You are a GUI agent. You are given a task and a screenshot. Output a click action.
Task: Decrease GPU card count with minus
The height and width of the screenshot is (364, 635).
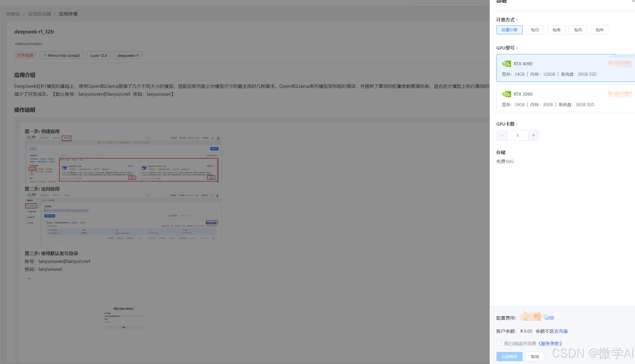[x=502, y=135]
